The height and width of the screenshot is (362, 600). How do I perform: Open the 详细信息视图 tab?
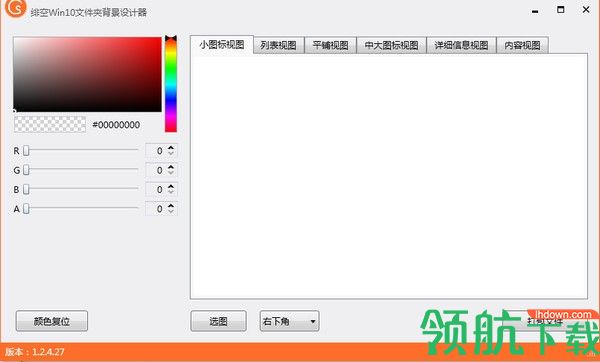click(461, 45)
